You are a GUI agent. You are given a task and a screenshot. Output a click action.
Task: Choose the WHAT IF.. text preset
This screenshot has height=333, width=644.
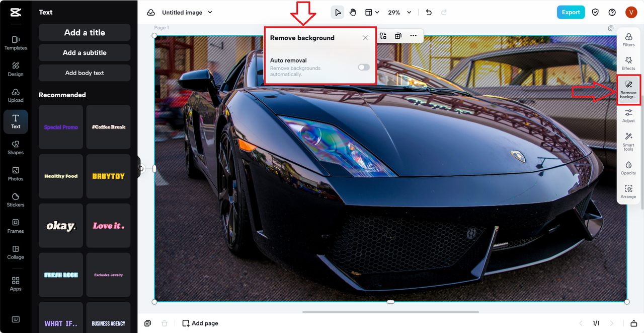click(x=61, y=318)
